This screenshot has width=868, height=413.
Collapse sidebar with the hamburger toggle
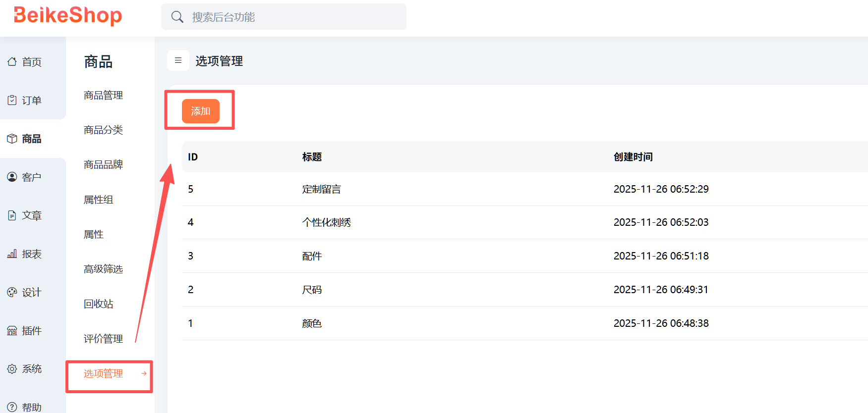(178, 60)
